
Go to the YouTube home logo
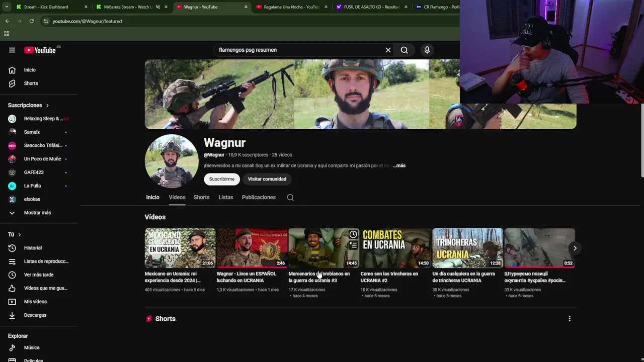[x=40, y=50]
